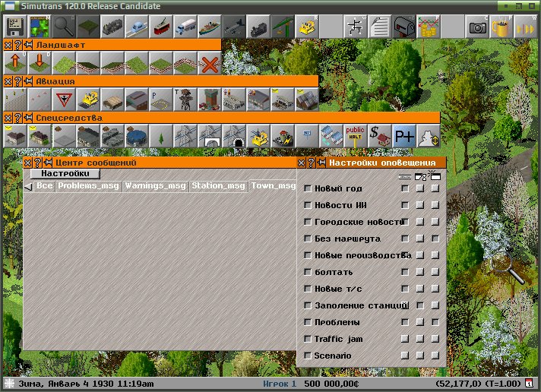Open the save/load floppy disk menu
The height and width of the screenshot is (392, 541).
coord(15,27)
